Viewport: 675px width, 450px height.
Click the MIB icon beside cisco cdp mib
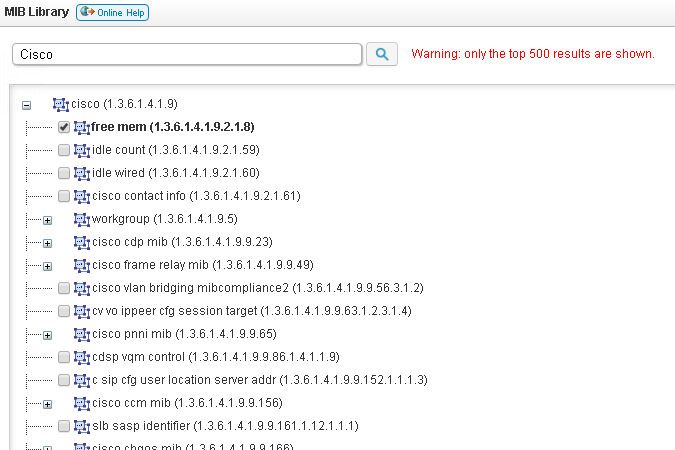[x=82, y=242]
